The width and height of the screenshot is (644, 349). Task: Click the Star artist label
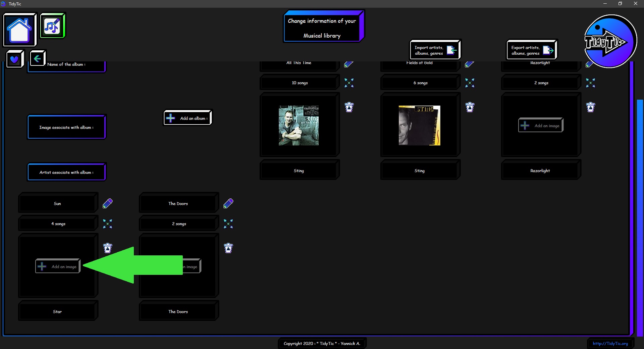point(58,311)
